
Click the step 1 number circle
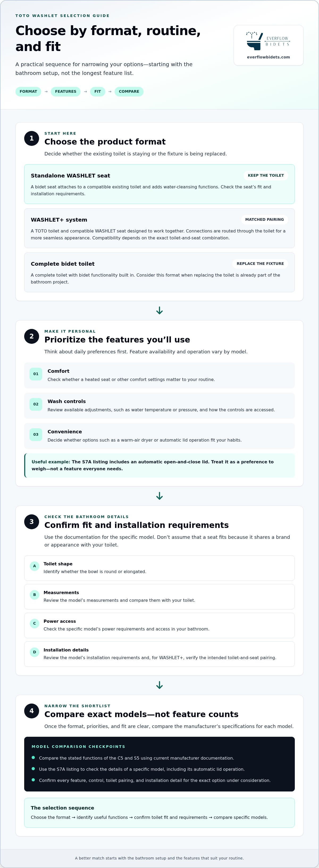pyautogui.click(x=32, y=138)
